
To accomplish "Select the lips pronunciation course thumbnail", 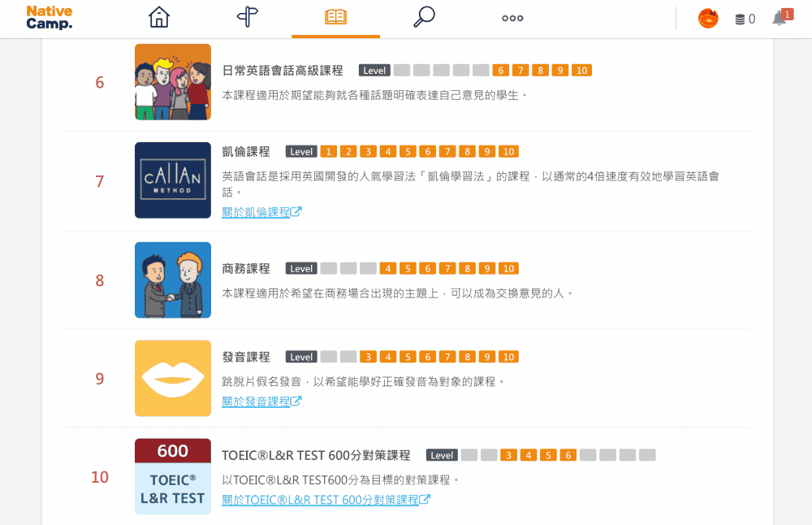I will click(x=173, y=379).
